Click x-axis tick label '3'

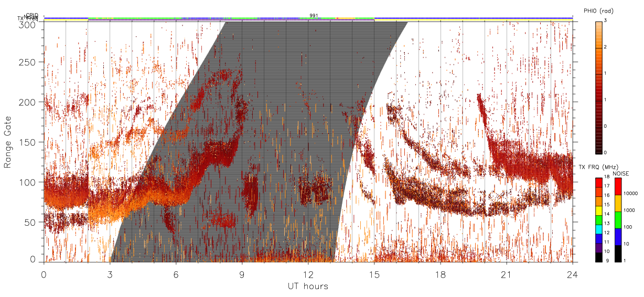110,274
